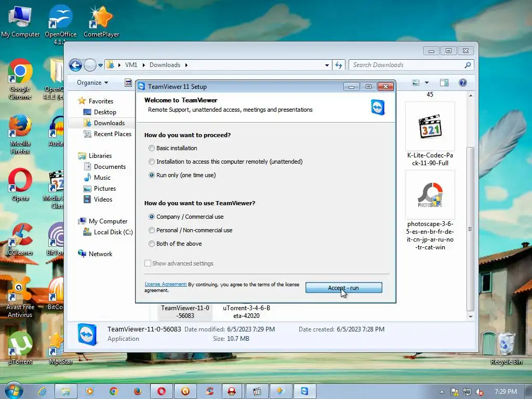Click the muted volume tray icon
Image resolution: width=532 pixels, height=399 pixels.
tap(480, 392)
